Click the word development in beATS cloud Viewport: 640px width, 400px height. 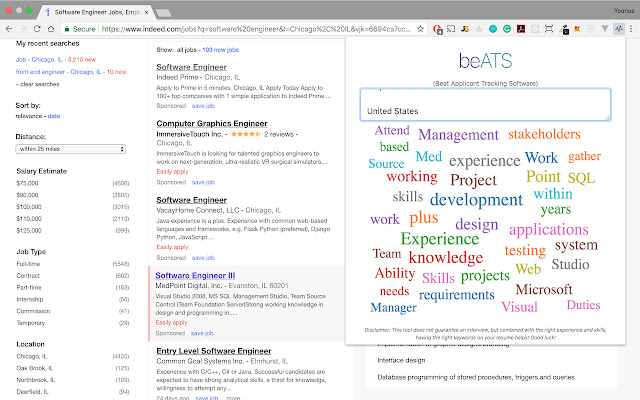[476, 200]
